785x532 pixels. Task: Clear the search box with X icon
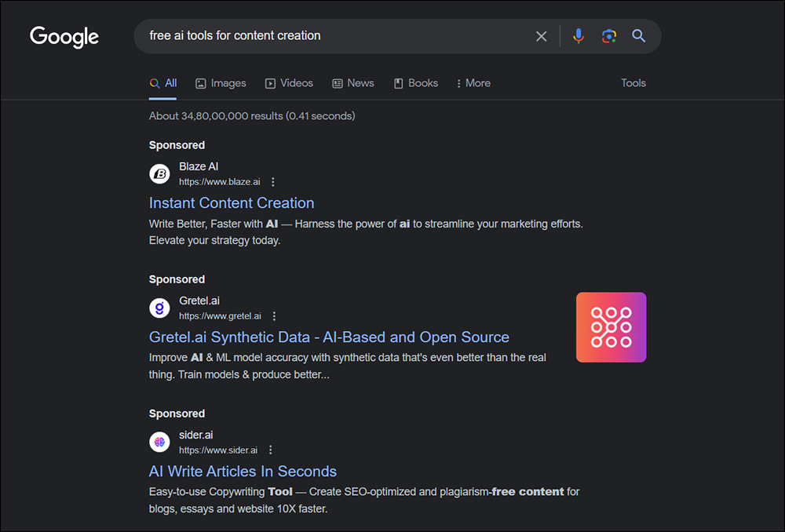pos(541,36)
